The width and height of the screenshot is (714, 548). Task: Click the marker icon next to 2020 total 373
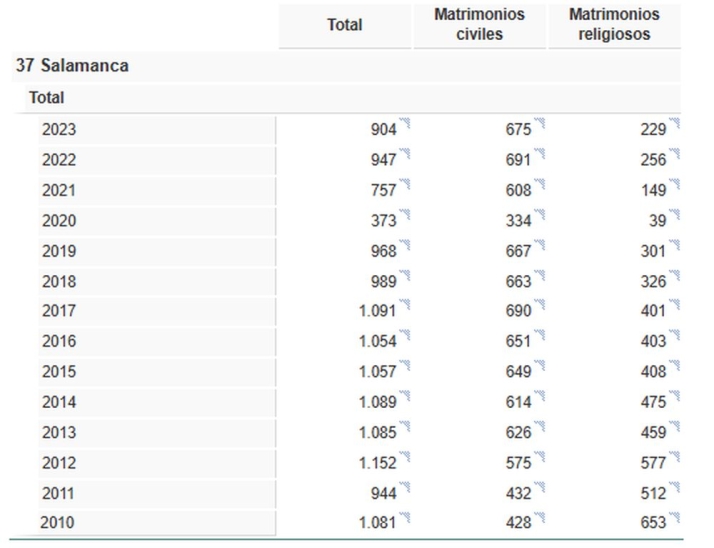tap(406, 215)
